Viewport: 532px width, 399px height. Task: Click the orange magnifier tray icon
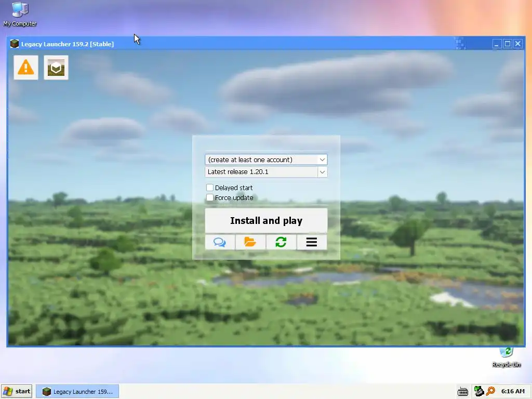pyautogui.click(x=490, y=391)
